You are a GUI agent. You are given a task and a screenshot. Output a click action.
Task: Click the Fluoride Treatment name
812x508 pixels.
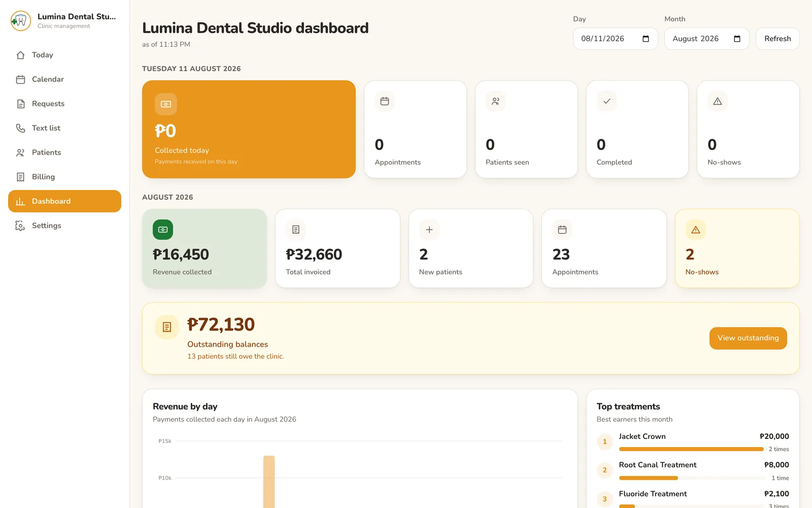653,494
